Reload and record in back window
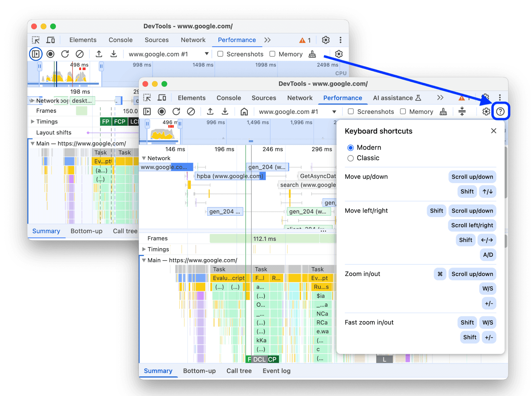The image size is (532, 396). tap(65, 54)
